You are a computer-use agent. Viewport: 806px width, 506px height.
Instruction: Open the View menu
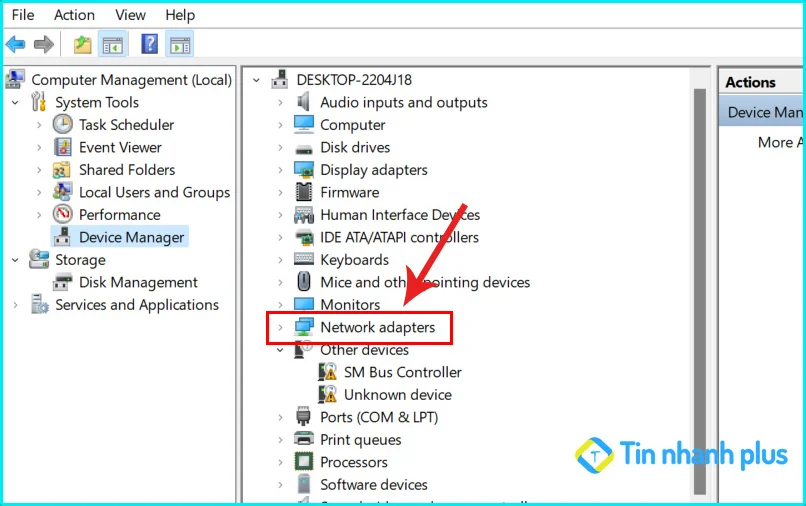tap(131, 15)
